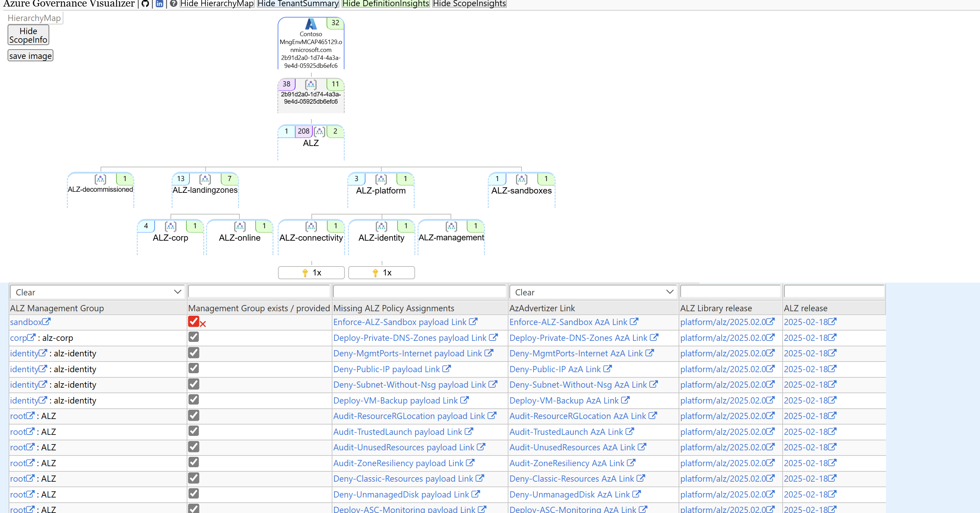Image resolution: width=980 pixels, height=513 pixels.
Task: Click subscription key icon under ALZ-connectivity
Action: [x=305, y=273]
